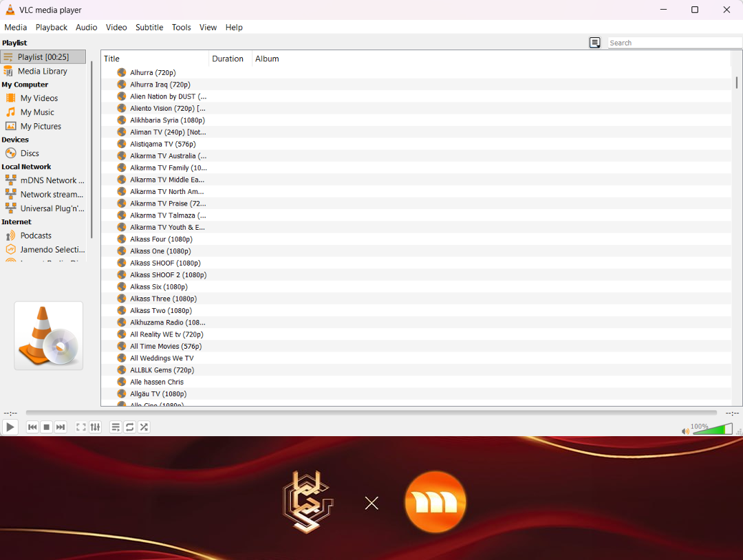Open Media Library in sidebar
Image resolution: width=743 pixels, height=560 pixels.
pos(43,71)
